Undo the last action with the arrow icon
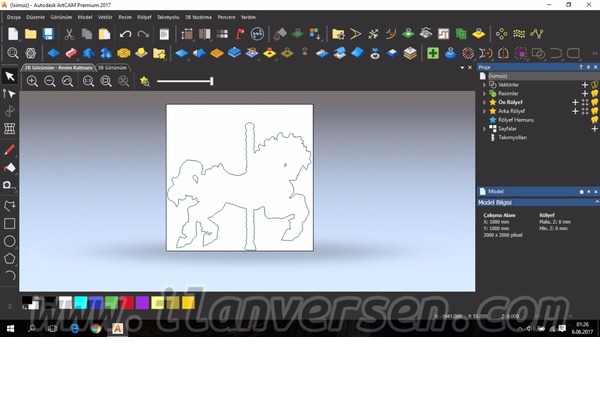The image size is (600, 400). pos(126,34)
